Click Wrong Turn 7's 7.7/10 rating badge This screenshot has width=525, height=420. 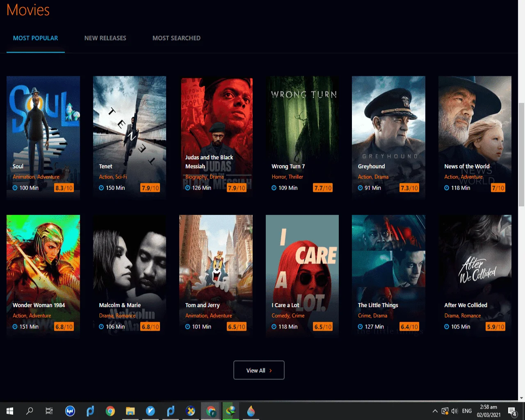coord(323,188)
